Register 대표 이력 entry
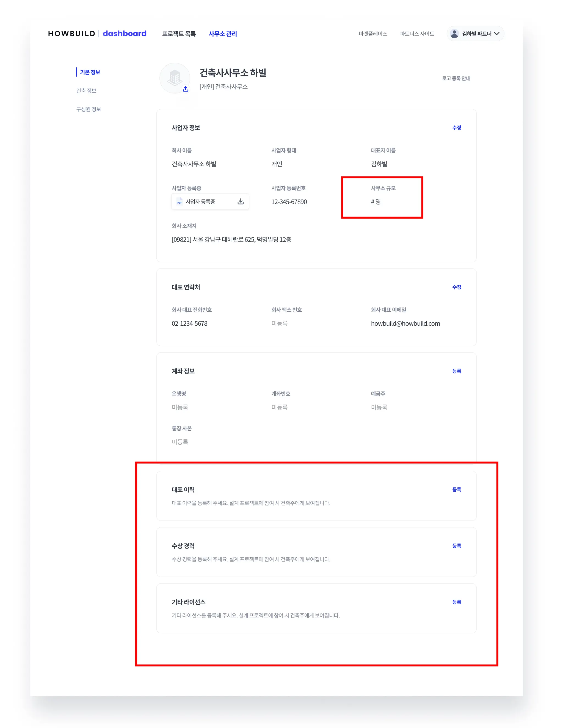The image size is (563, 728). (456, 489)
